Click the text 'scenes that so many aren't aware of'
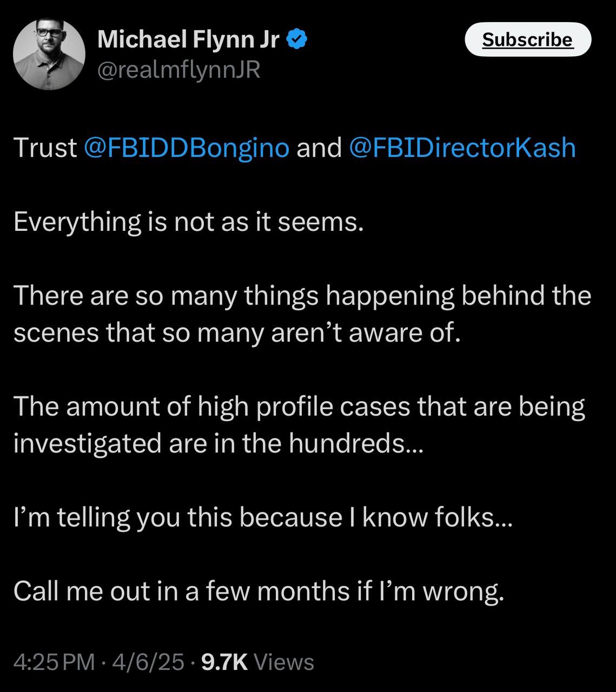This screenshot has height=692, width=616. 236,332
